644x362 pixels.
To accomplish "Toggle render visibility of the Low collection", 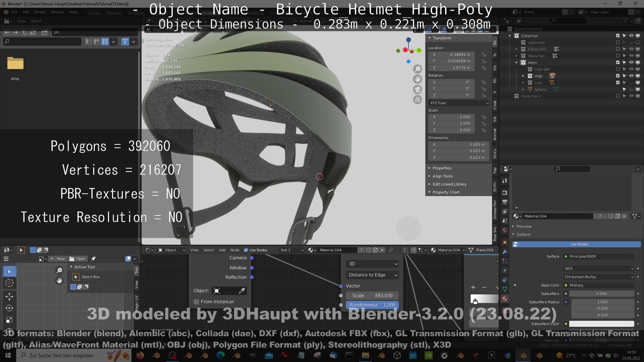I will 638,82.
